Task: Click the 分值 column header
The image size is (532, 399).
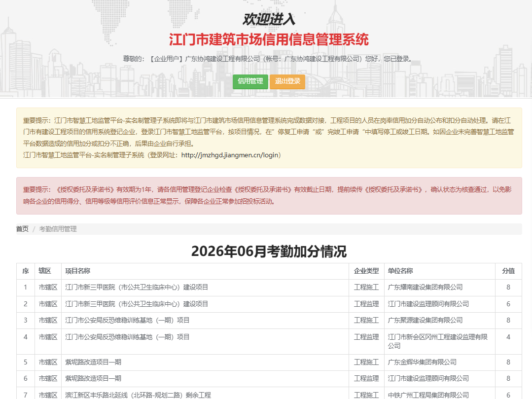Action: click(x=508, y=271)
